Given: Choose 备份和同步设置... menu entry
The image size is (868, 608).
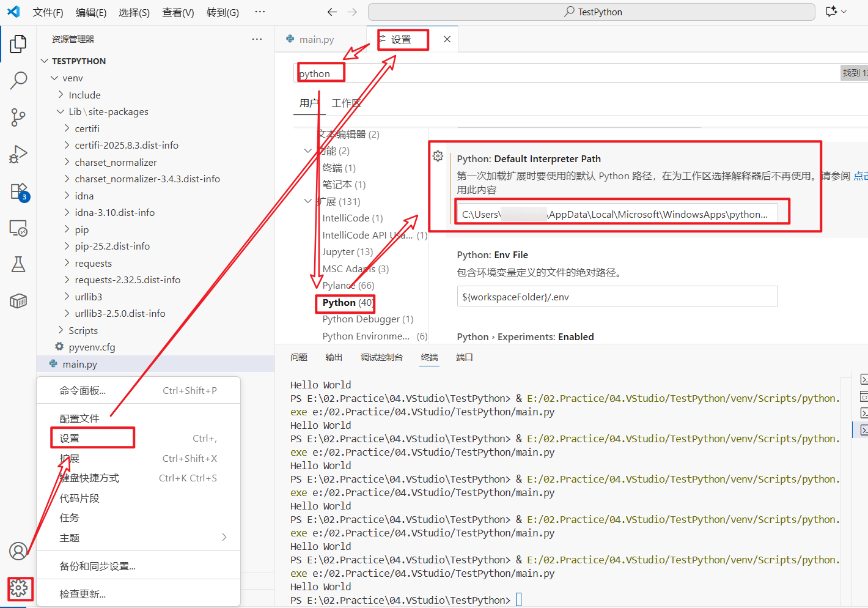Looking at the screenshot, I should (138, 566).
